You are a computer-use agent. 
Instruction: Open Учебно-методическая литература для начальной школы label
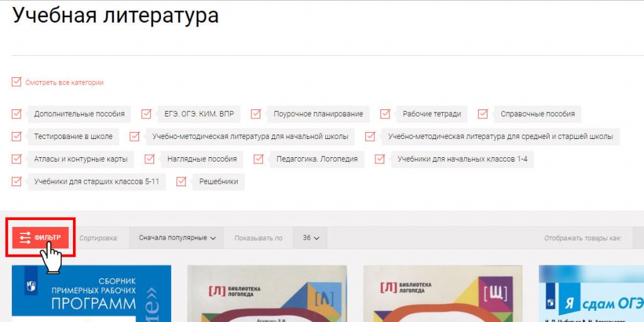250,136
